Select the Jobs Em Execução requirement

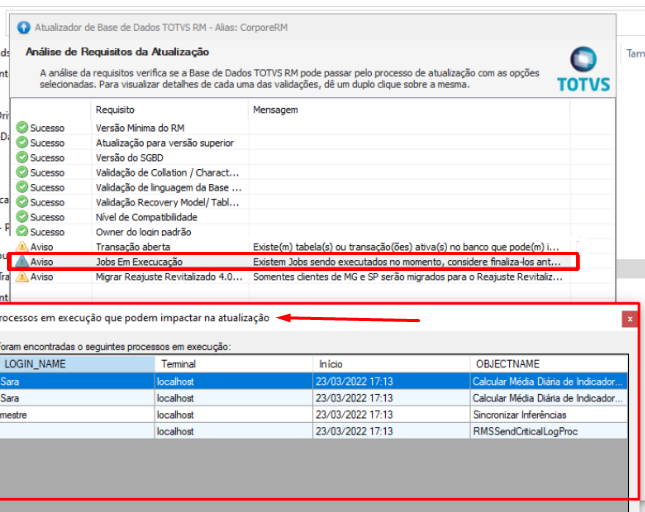pos(139,262)
